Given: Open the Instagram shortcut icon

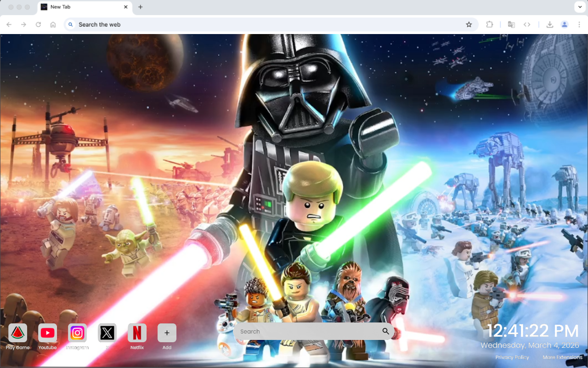Looking at the screenshot, I should (77, 333).
